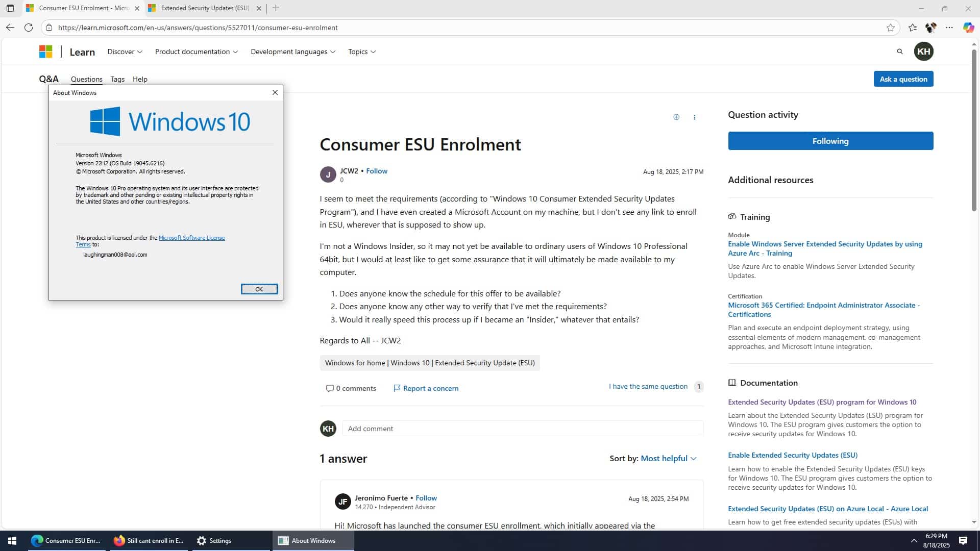Click the page vertical scrollbar thumb

pyautogui.click(x=974, y=130)
